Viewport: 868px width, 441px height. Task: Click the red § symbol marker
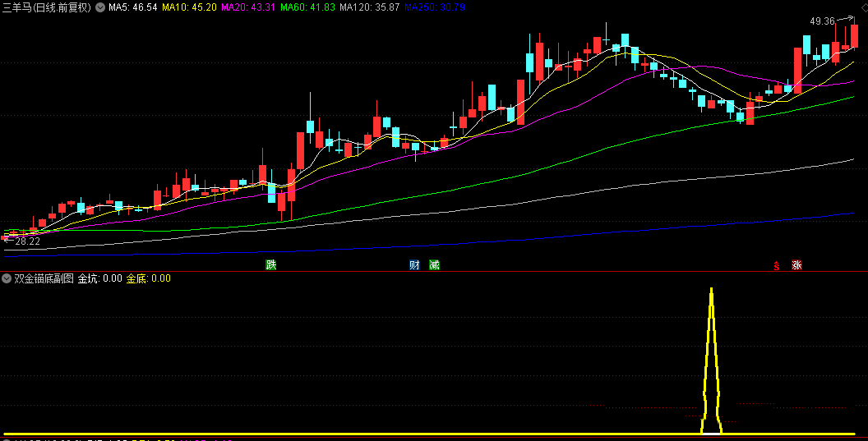(x=775, y=264)
